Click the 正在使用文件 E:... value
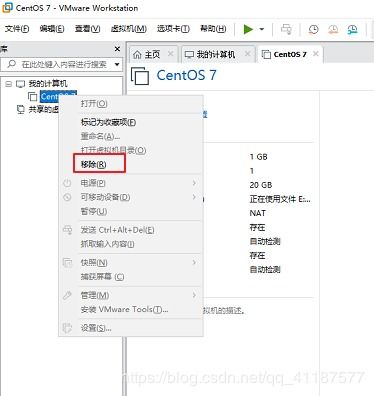Image resolution: width=374 pixels, height=396 pixels. click(280, 199)
